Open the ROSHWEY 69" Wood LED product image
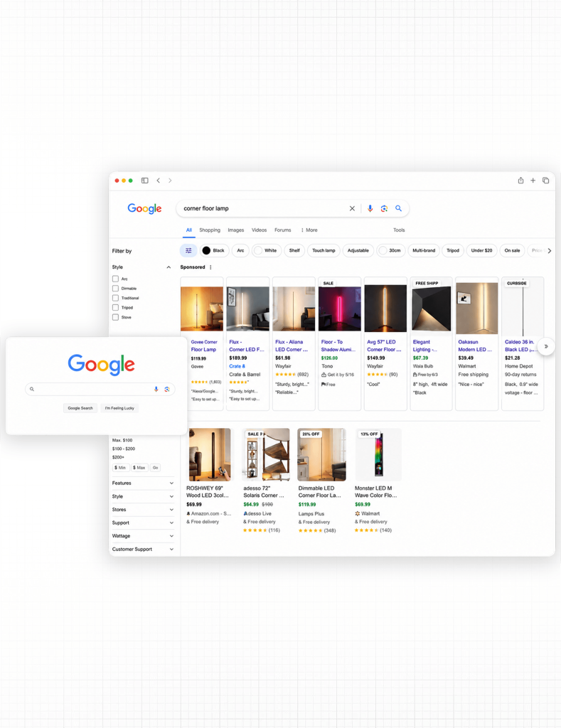This screenshot has width=561, height=728. [208, 455]
